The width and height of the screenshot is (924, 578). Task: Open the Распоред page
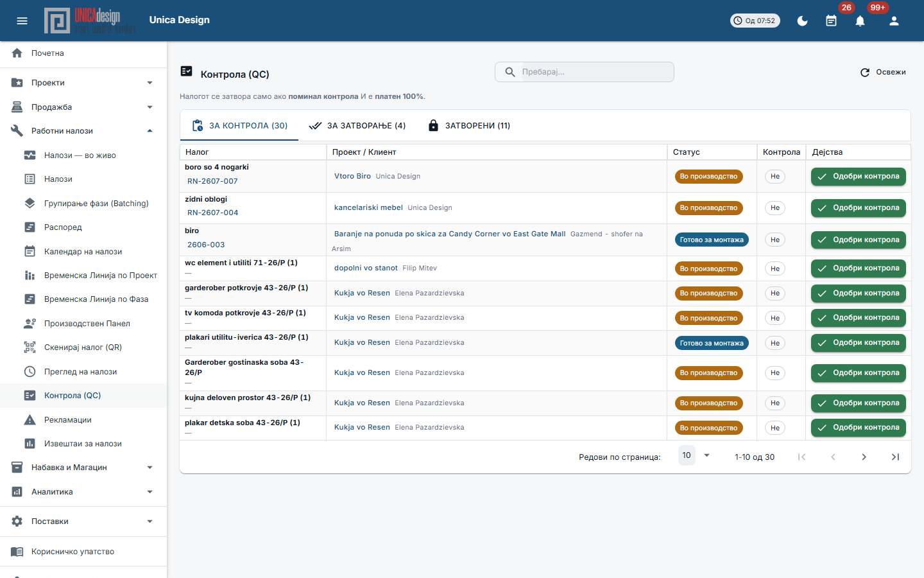[x=83, y=227]
